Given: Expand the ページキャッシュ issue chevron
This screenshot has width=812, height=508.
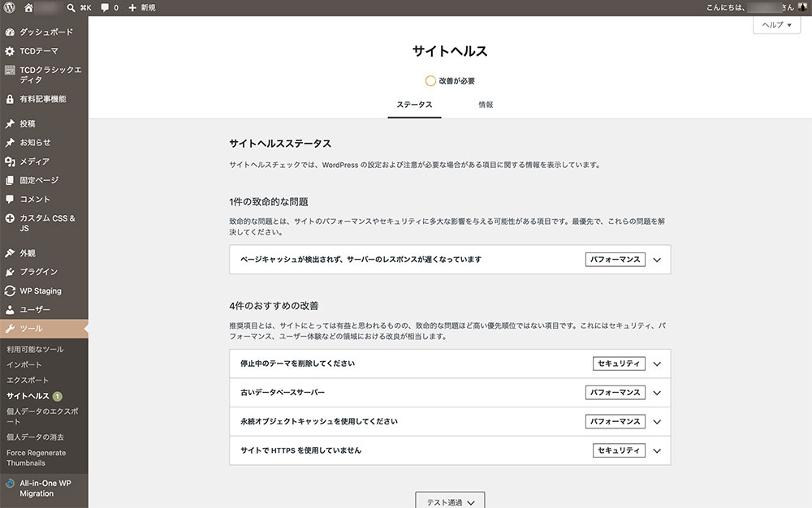Looking at the screenshot, I should (657, 260).
